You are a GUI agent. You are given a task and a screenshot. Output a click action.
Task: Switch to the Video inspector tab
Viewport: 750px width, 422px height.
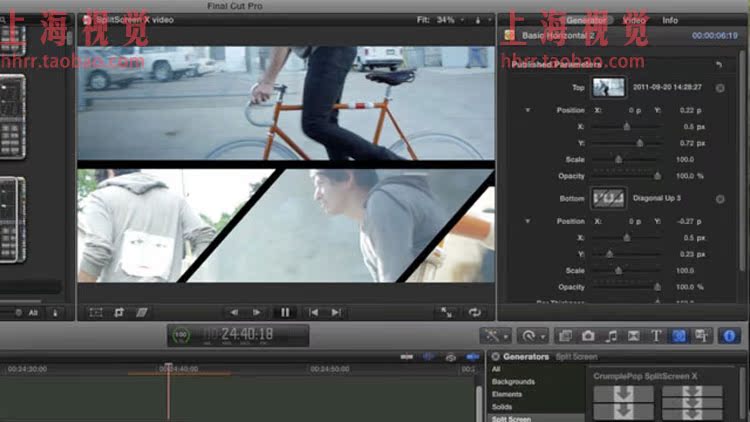tap(634, 20)
